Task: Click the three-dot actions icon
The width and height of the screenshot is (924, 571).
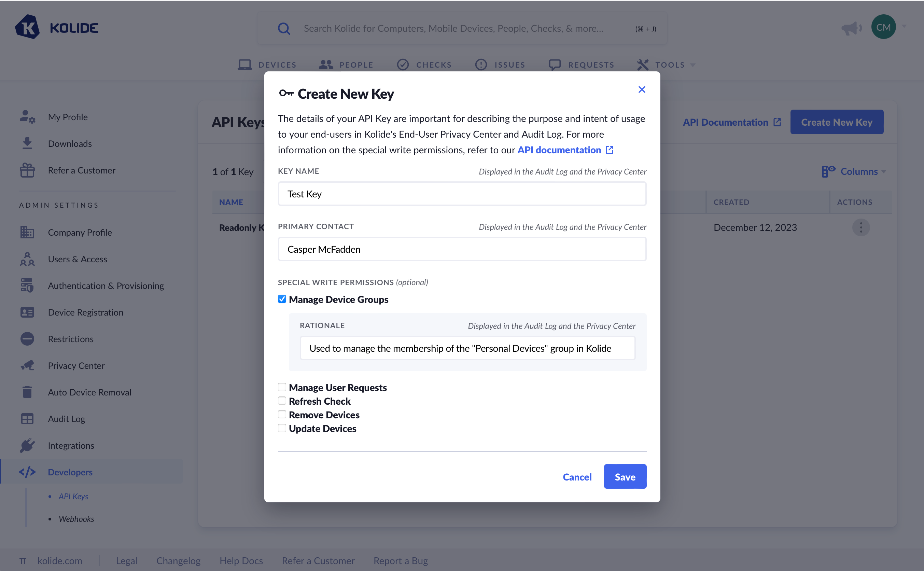Action: pos(860,227)
